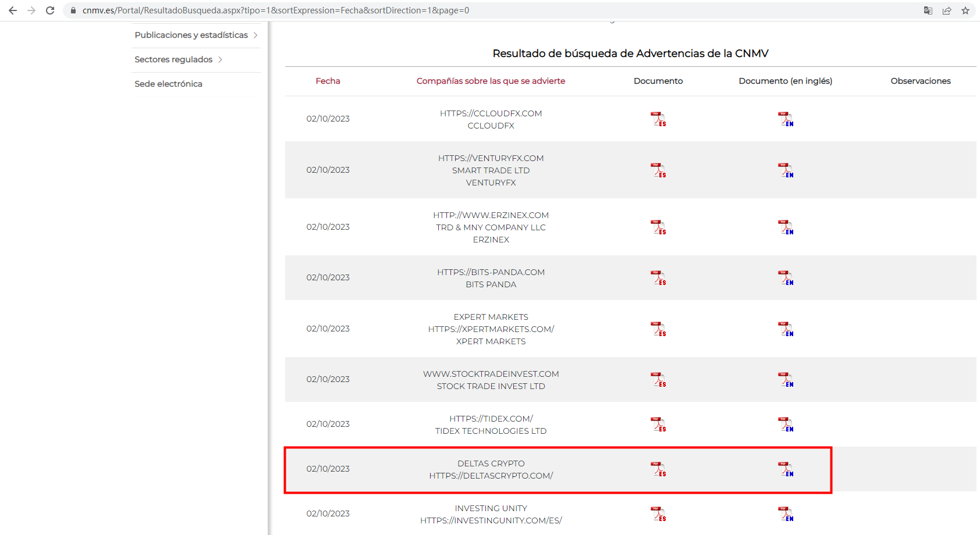Expand Sectores regulados submenu arrow
The width and height of the screenshot is (980, 535).
(x=220, y=60)
